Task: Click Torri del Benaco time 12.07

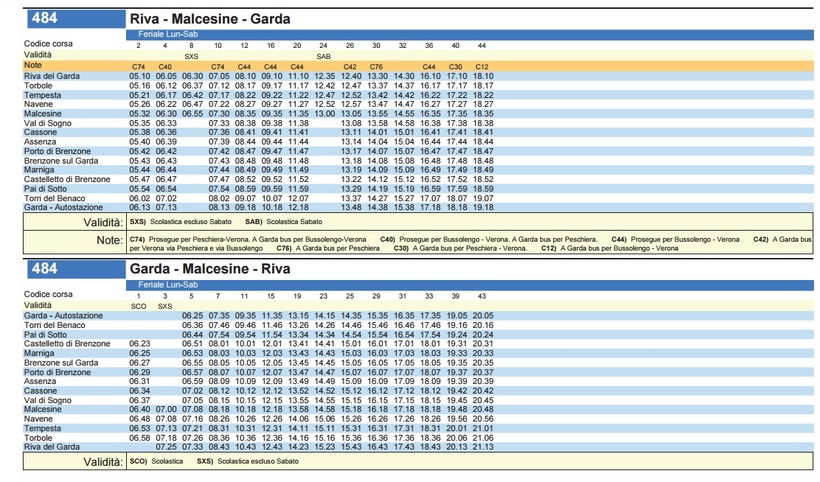Action: click(x=298, y=199)
